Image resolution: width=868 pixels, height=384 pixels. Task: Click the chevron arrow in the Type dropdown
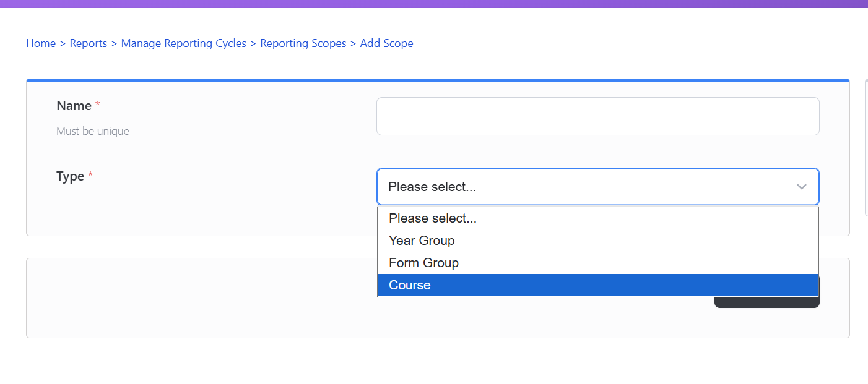802,187
